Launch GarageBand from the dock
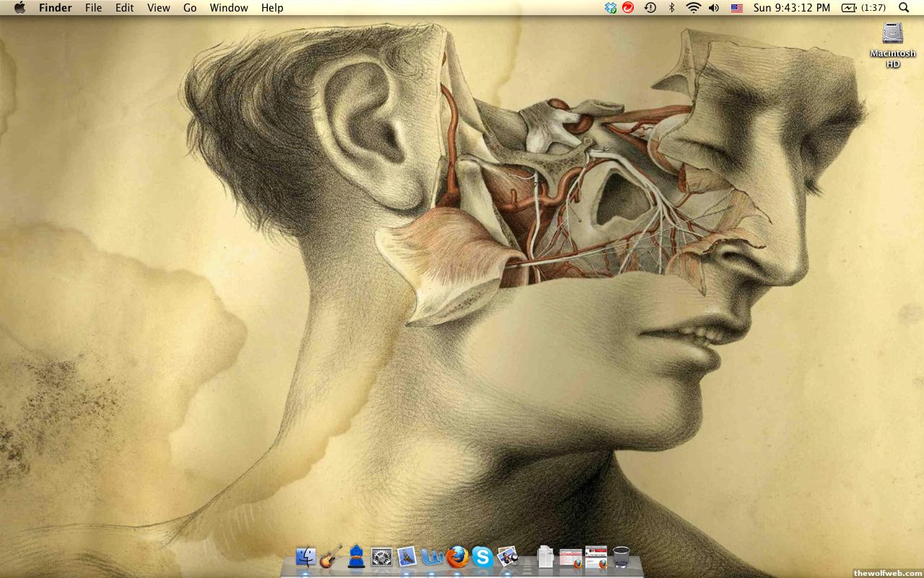 tap(331, 557)
